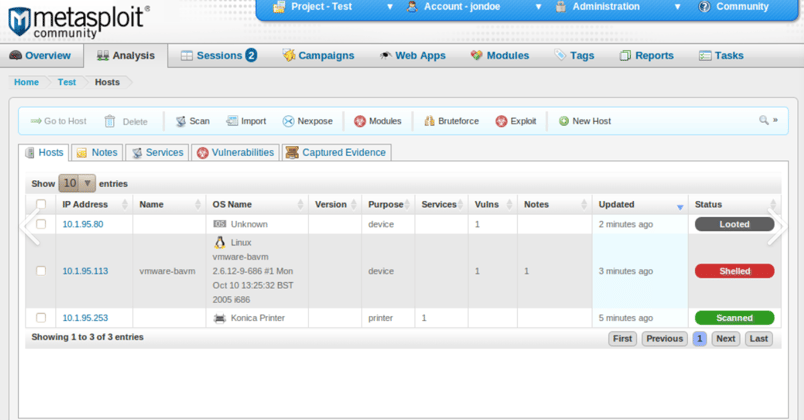Click the Import toolbar icon
Viewport: 804px width, 420px height.
[x=232, y=121]
